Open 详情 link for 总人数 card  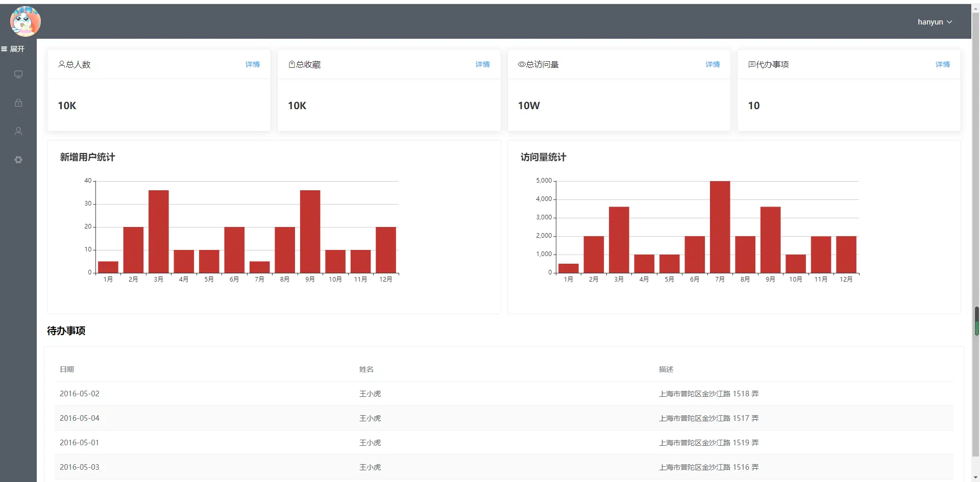point(253,64)
